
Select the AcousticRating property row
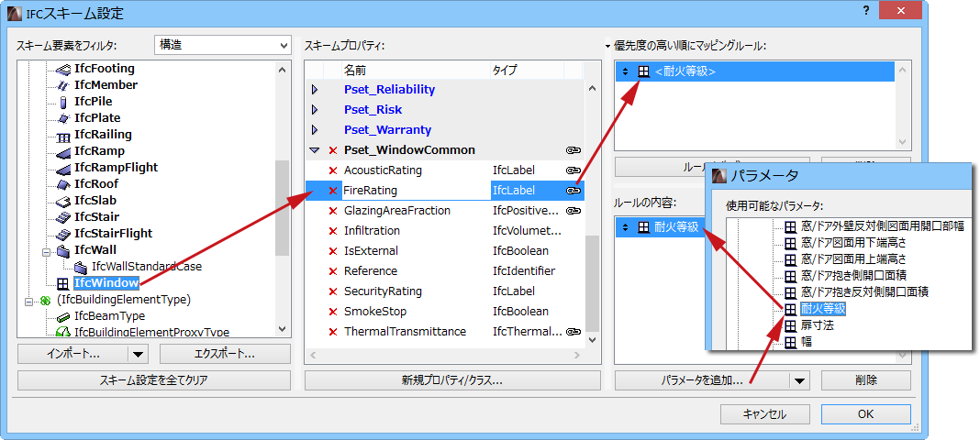tap(444, 170)
